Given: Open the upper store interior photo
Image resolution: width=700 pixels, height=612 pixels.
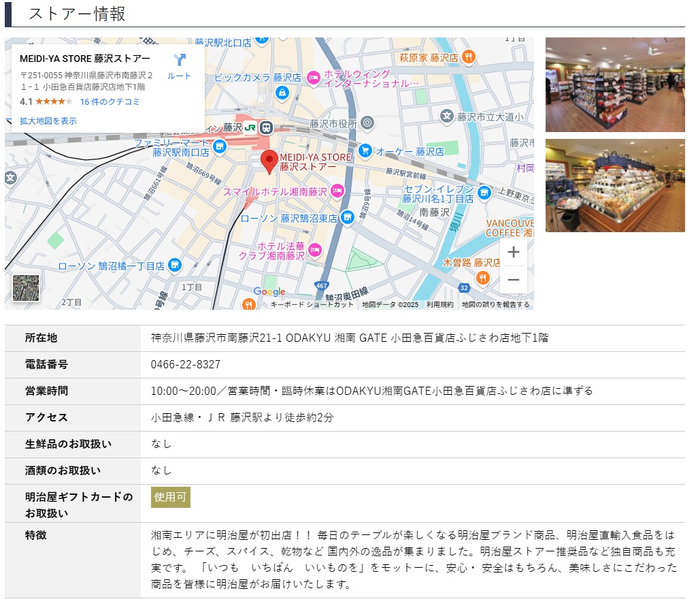Looking at the screenshot, I should pos(615,85).
